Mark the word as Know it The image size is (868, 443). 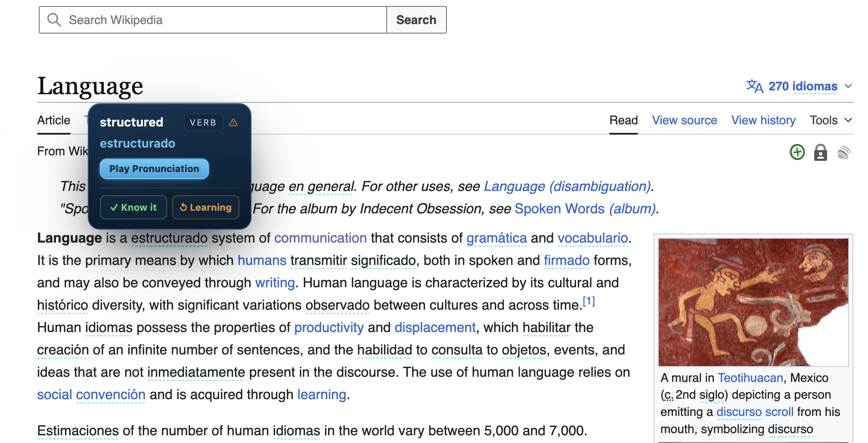(x=133, y=207)
